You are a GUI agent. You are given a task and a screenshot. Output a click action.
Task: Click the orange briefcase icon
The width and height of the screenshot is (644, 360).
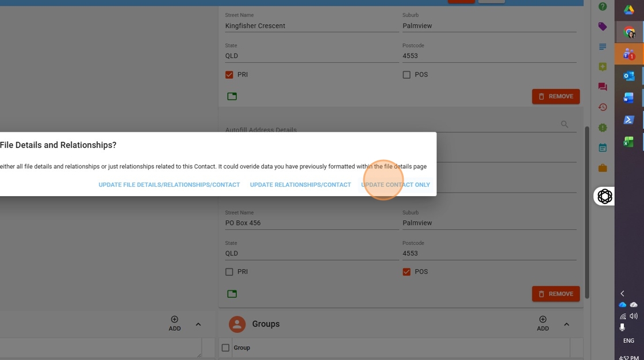click(x=602, y=168)
